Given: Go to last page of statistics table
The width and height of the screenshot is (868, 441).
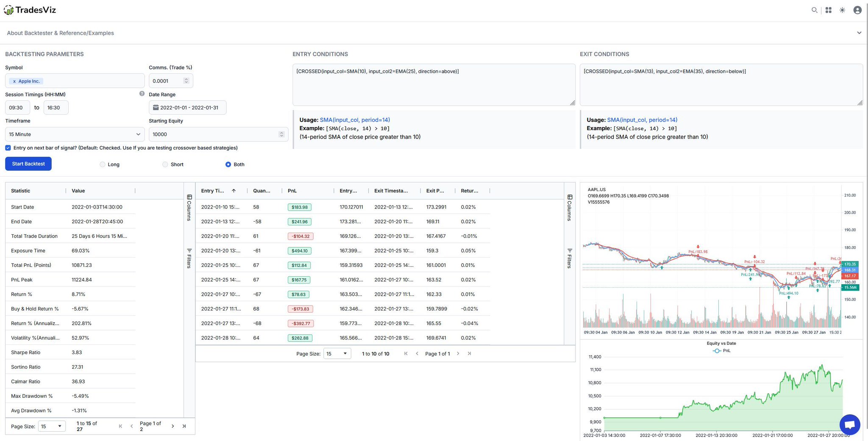Looking at the screenshot, I should click(184, 426).
